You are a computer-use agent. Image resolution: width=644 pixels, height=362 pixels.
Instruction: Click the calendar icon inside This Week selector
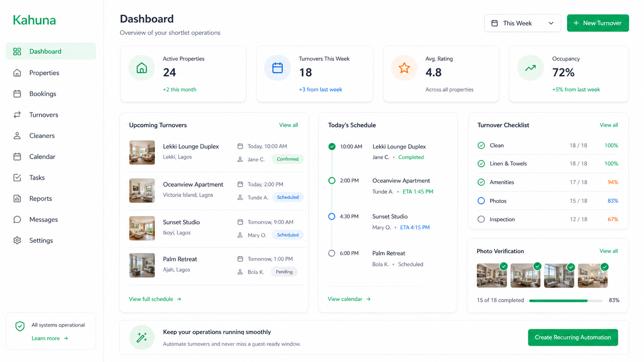pyautogui.click(x=495, y=23)
